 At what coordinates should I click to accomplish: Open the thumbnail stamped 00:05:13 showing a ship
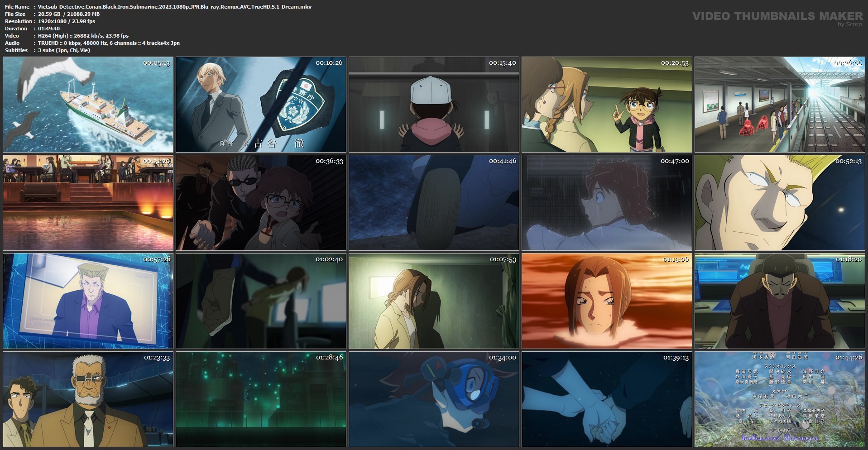(88, 105)
